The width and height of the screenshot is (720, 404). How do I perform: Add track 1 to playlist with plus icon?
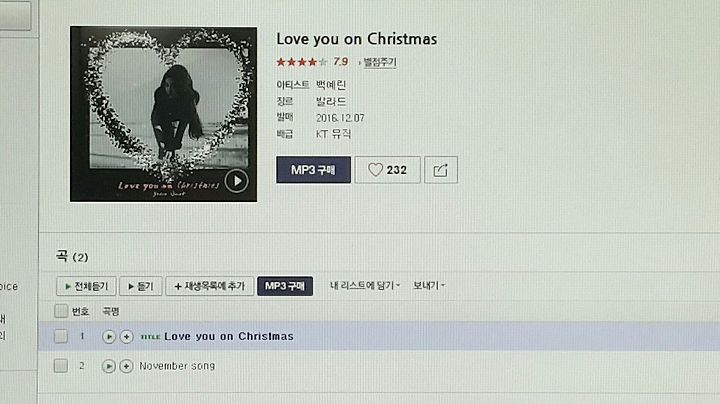(x=126, y=337)
